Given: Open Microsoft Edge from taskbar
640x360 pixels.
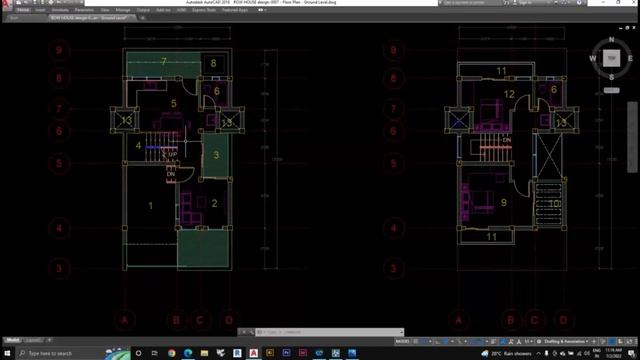Looking at the screenshot, I should (x=188, y=353).
